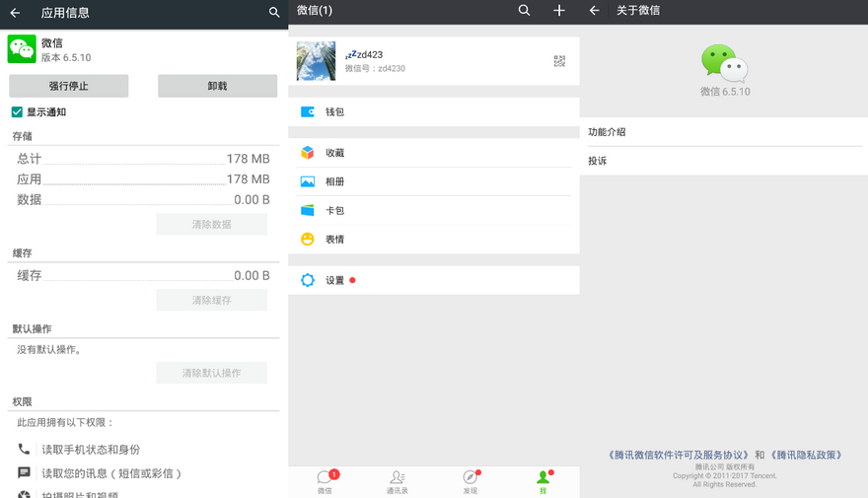Tap the message icon next to 读取您的讯息
Viewport: 868px width, 498px height.
[24, 472]
